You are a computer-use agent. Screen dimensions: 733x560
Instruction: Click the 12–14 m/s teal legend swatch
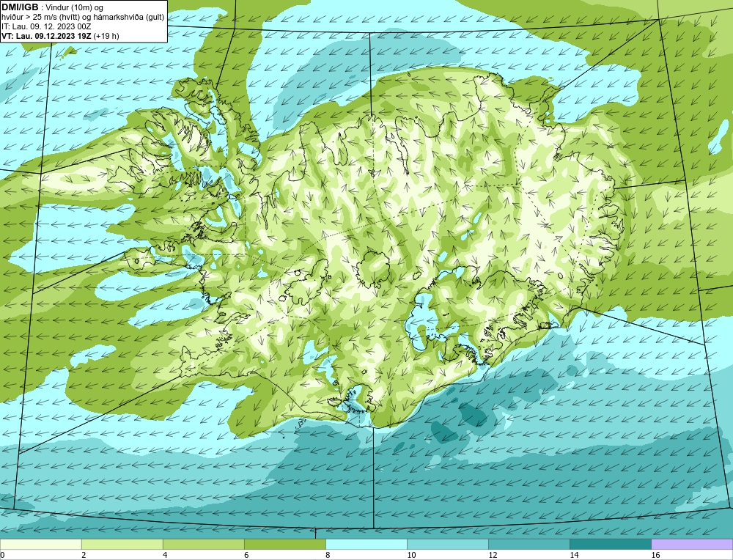[528, 544]
